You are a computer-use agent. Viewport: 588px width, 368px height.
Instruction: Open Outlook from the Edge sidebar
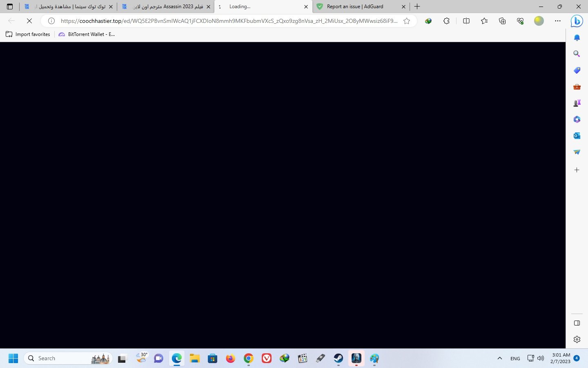(577, 135)
